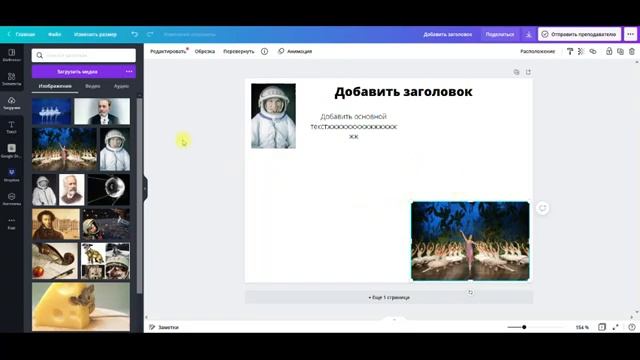Image resolution: width=640 pixels, height=360 pixels.
Task: Click the Share button
Action: 500,34
